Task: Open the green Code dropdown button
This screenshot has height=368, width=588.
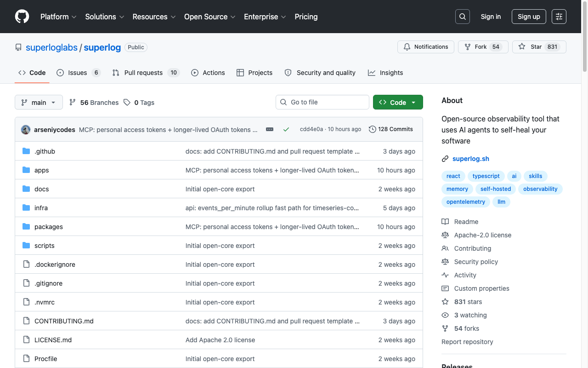Action: tap(398, 102)
